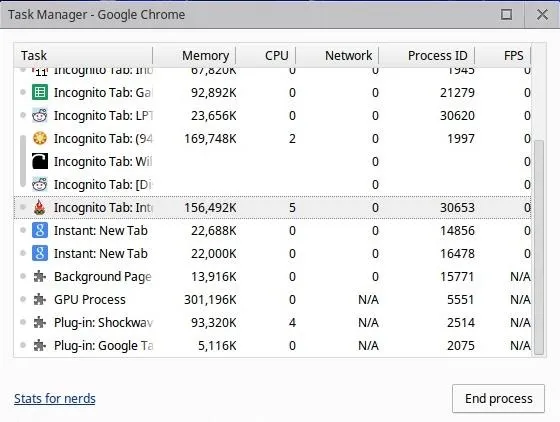Click the End process button
The image size is (560, 422).
coord(498,398)
